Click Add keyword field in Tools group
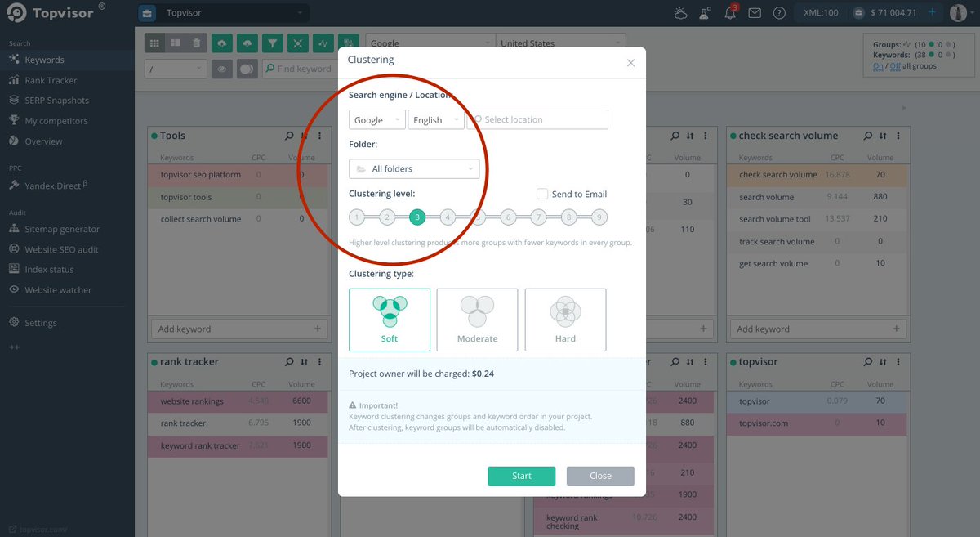980x537 pixels. [x=239, y=329]
